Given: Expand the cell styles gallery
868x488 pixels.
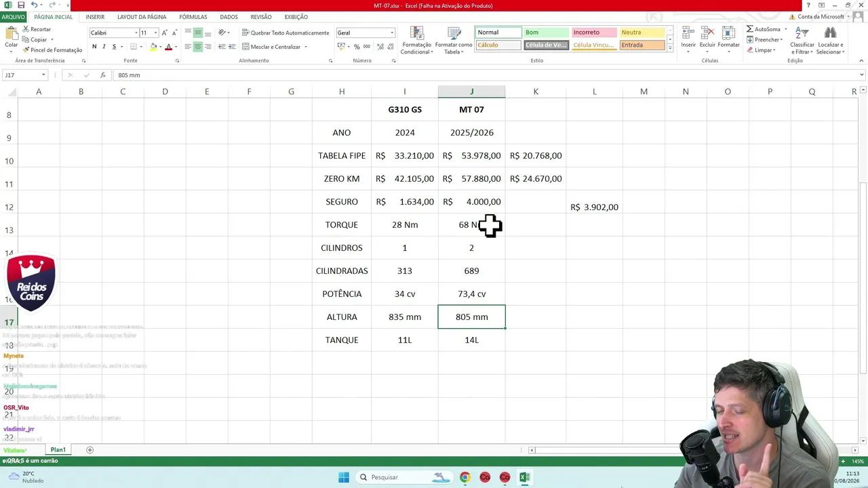Looking at the screenshot, I should click(x=670, y=49).
